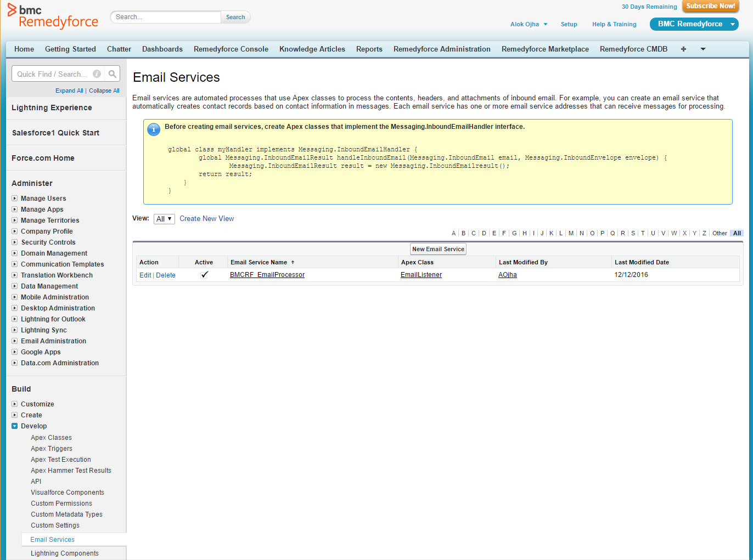Screen dimensions: 753x560
Task: Click the blue info icon in yellow notice
Action: (x=154, y=129)
